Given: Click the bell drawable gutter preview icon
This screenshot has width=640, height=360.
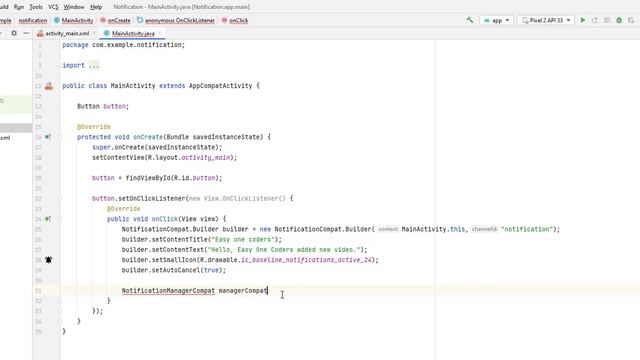Looking at the screenshot, I should [49, 260].
